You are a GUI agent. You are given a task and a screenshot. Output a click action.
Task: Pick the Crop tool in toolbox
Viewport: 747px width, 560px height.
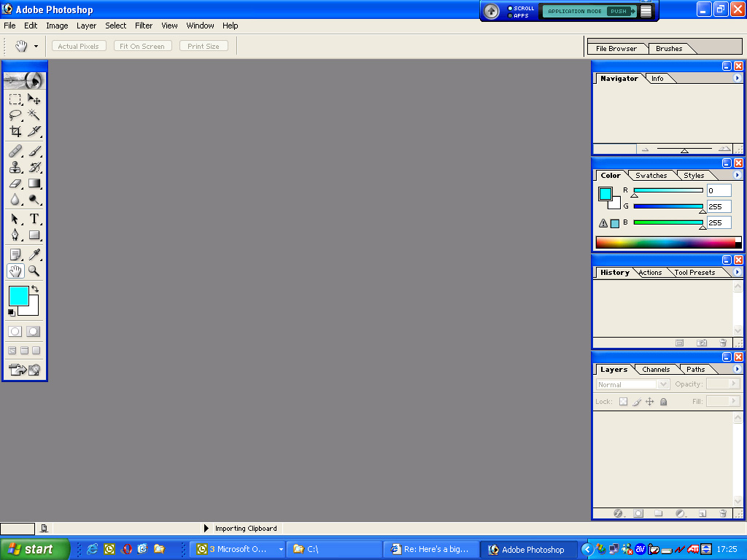(15, 131)
